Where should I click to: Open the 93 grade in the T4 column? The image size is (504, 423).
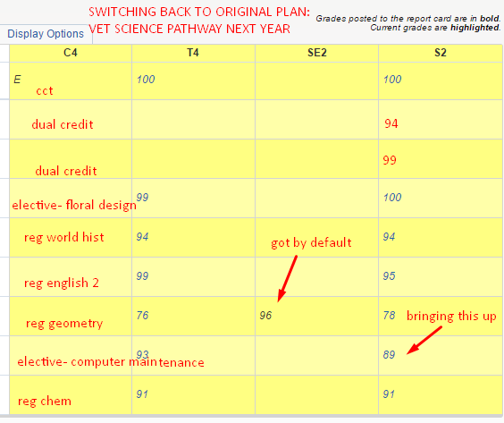pyautogui.click(x=142, y=354)
